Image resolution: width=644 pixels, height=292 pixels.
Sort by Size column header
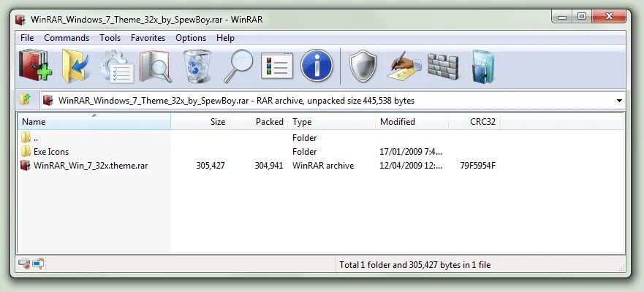[x=200, y=121]
